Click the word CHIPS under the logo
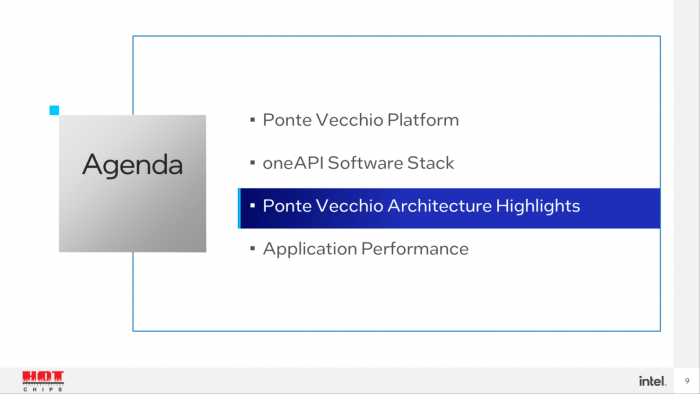The image size is (700, 394). click(x=43, y=390)
